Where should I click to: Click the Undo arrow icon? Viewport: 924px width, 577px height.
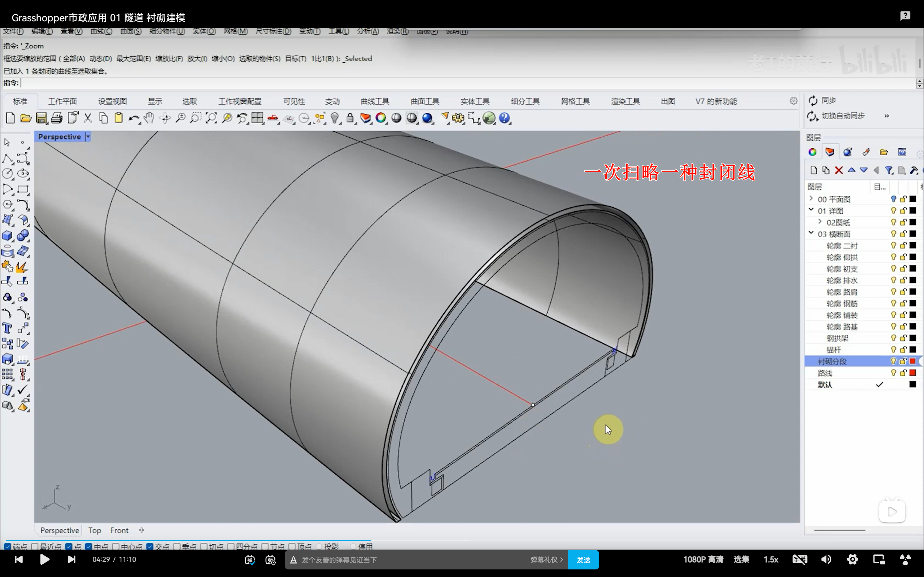(133, 118)
